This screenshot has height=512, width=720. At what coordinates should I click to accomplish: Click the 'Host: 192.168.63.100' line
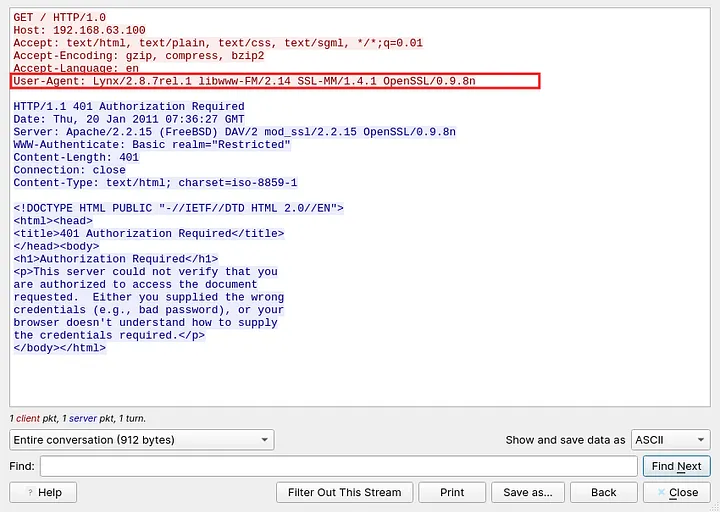pos(79,30)
